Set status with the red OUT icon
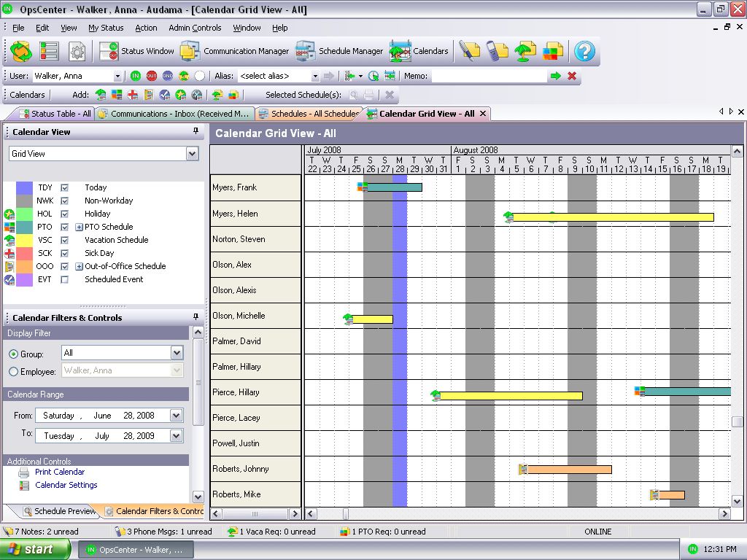 coord(152,76)
